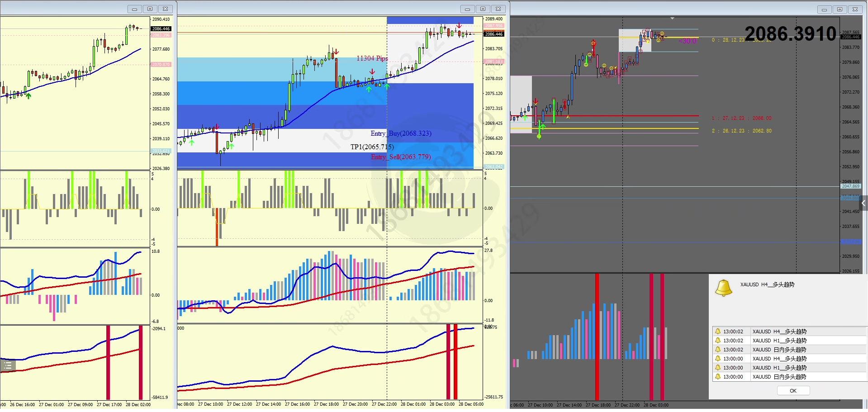The width and height of the screenshot is (868, 412).
Task: Click '27 Dec 14:00' on middle chart time axis
Action: (x=269, y=404)
